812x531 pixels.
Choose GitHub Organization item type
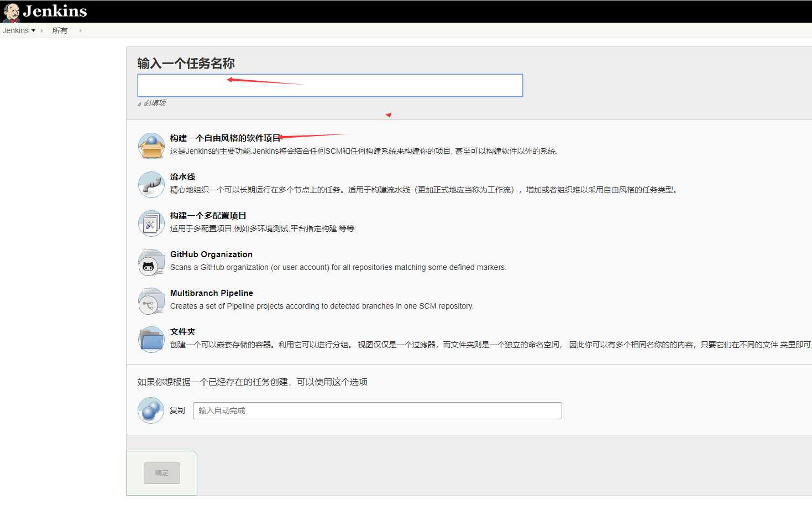(x=211, y=254)
